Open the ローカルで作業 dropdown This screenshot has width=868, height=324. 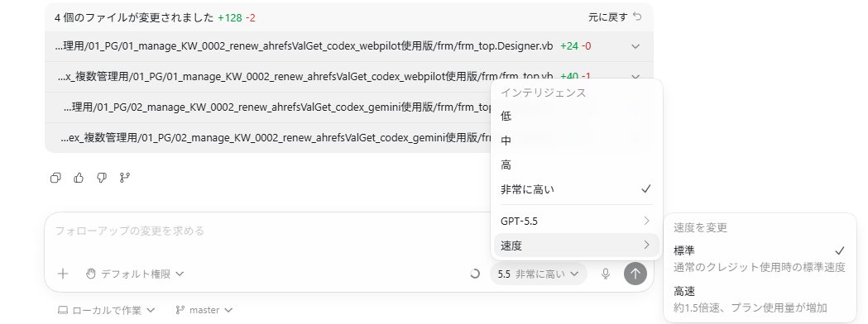[x=106, y=310]
